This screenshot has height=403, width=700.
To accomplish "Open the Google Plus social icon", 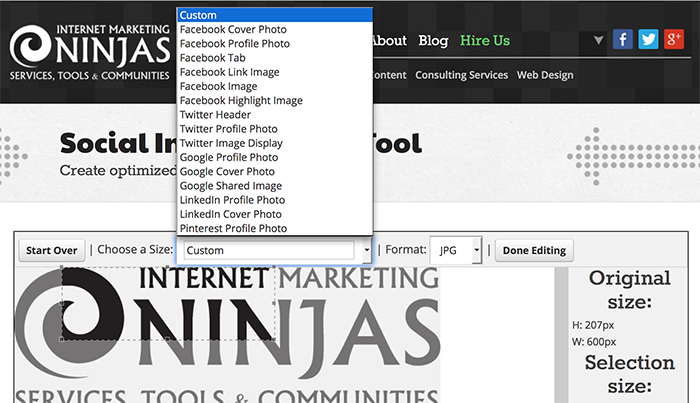I will click(x=674, y=39).
